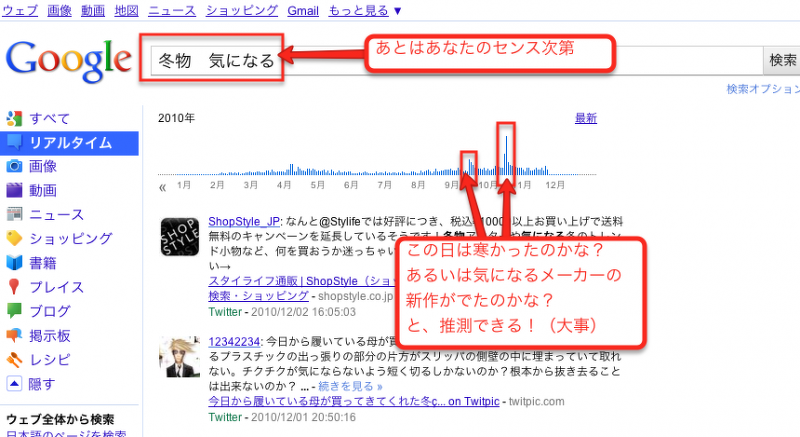Image resolution: width=800 pixels, height=437 pixels.
Task: Select 掲示板 filter label in sidebar
Action: [x=49, y=335]
